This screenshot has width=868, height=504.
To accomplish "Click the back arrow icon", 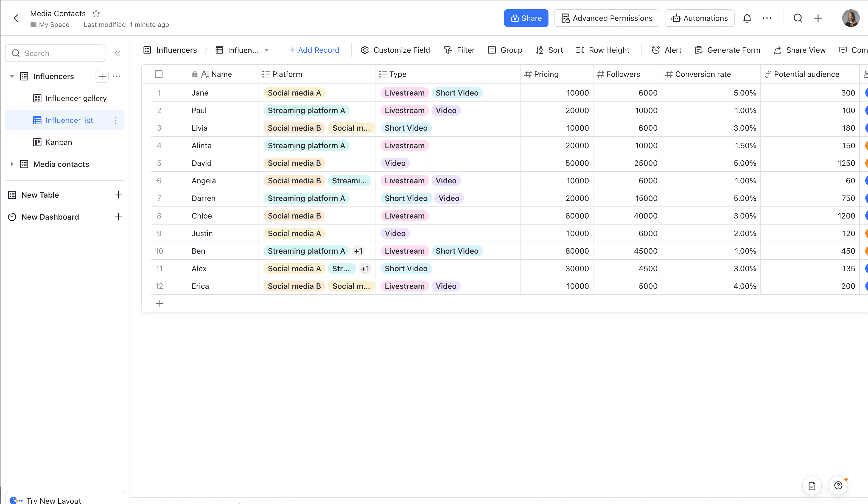I will [16, 18].
